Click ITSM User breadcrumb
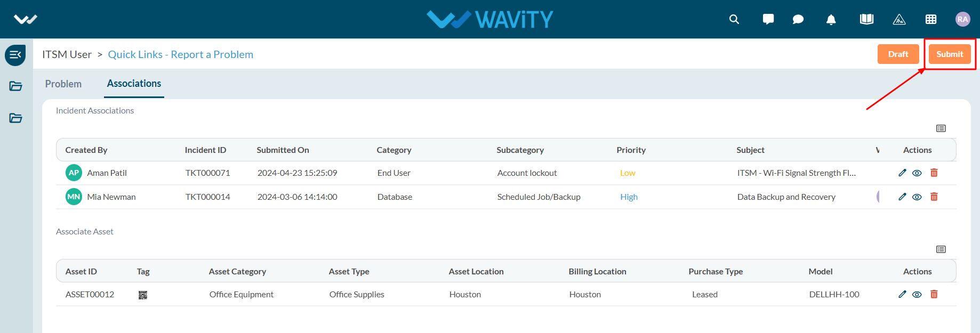The height and width of the screenshot is (333, 980). tap(67, 54)
